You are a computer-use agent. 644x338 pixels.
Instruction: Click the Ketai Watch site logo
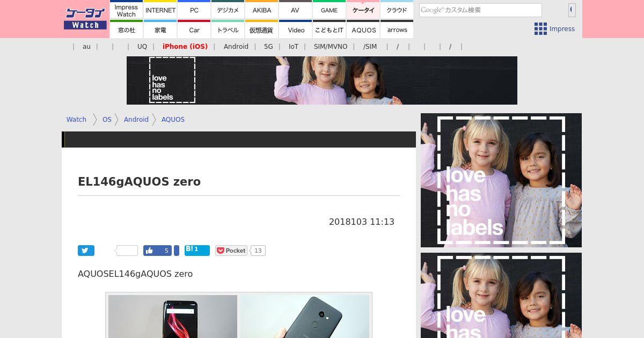coord(85,19)
